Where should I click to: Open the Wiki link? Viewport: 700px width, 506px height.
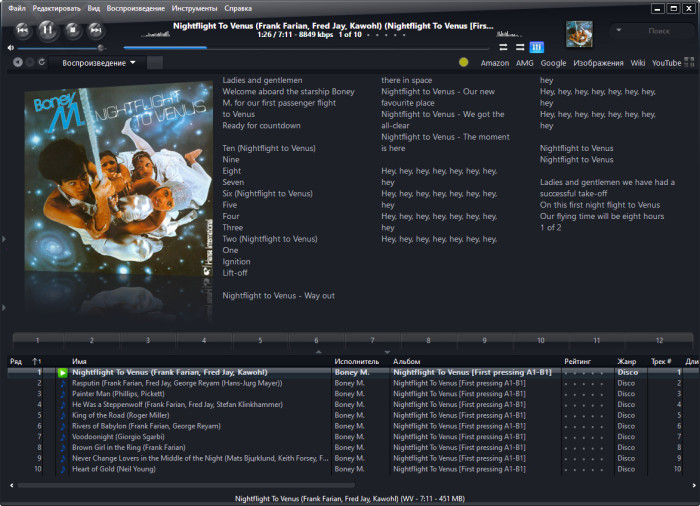pos(638,63)
